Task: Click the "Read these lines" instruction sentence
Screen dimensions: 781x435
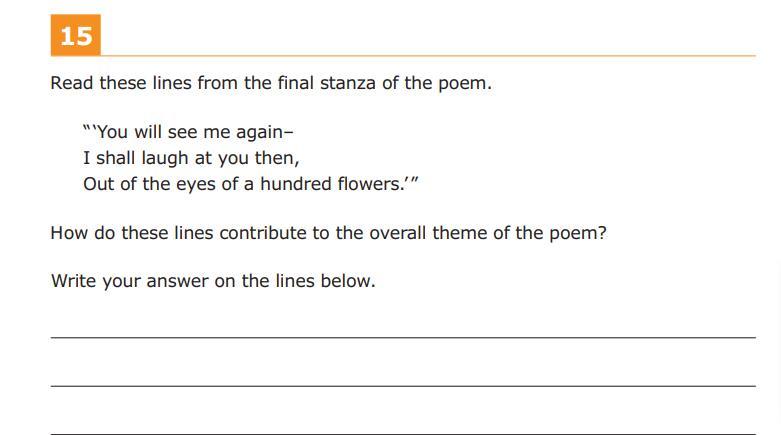Action: [271, 83]
